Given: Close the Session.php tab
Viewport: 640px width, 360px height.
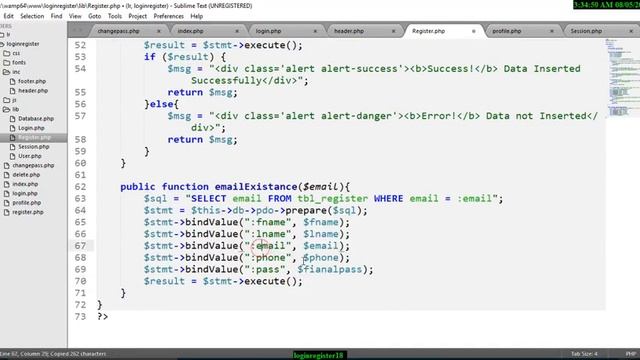Looking at the screenshot, I should 631,31.
